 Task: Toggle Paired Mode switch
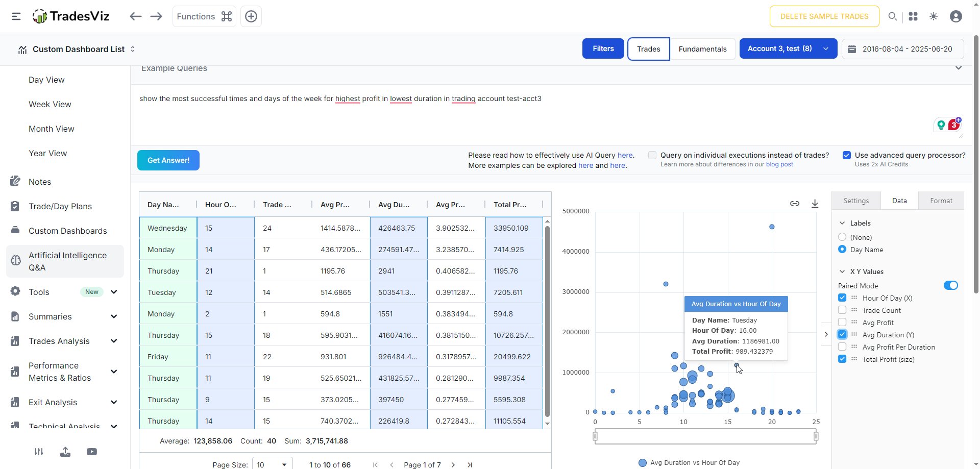[950, 285]
